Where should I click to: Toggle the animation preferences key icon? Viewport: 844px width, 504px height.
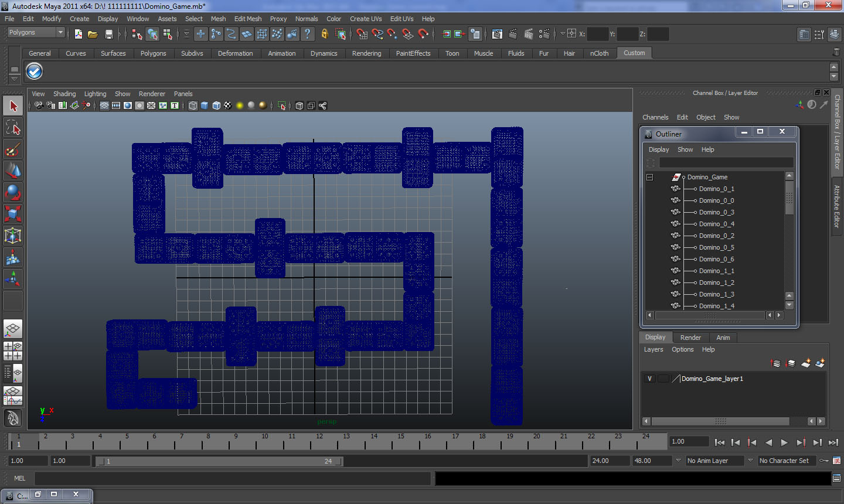click(x=836, y=461)
